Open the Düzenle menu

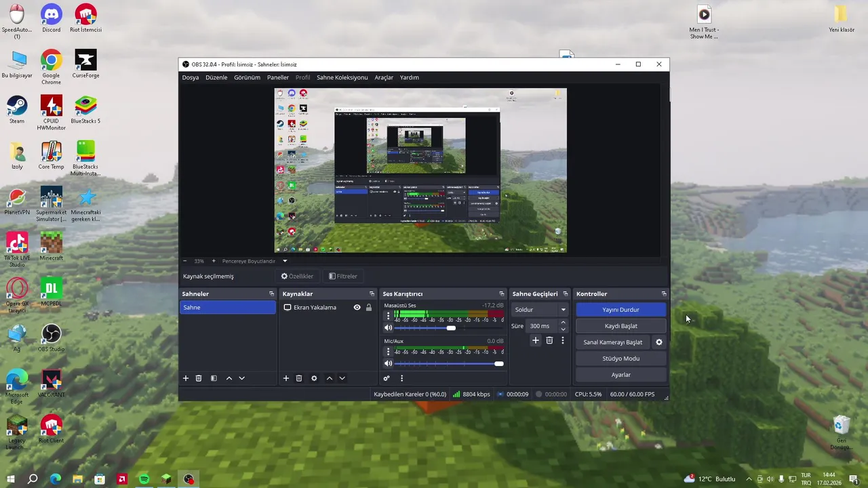216,77
